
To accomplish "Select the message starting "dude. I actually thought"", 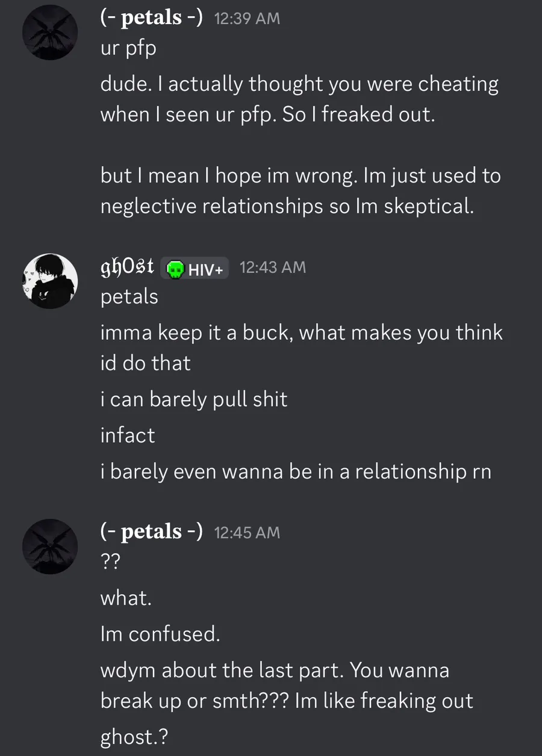I will 299,99.
